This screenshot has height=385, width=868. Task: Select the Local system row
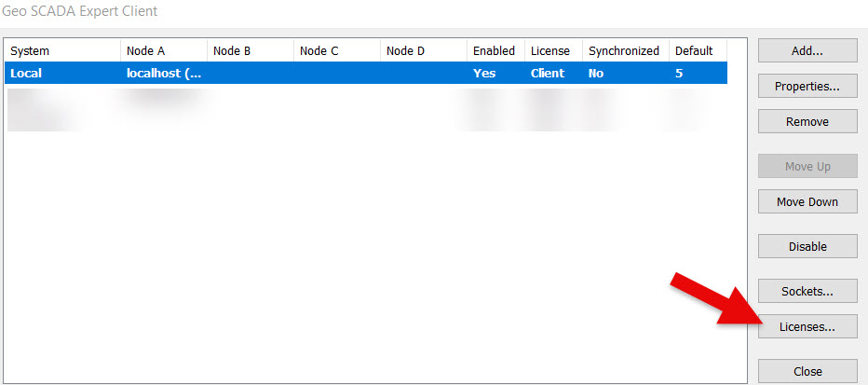tap(366, 73)
